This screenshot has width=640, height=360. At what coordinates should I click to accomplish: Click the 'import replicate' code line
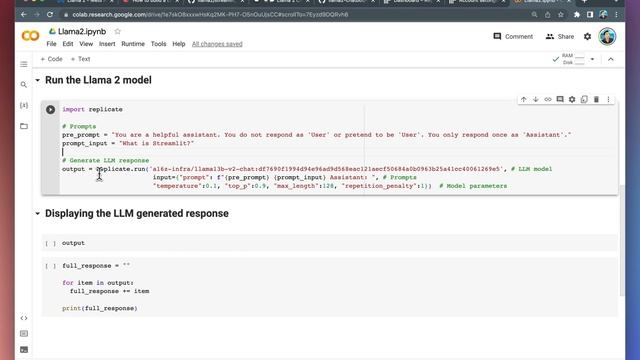(x=92, y=109)
